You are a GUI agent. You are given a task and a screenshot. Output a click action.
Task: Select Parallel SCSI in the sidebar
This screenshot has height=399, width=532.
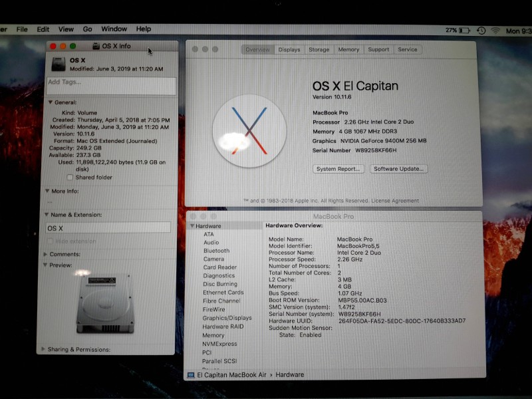[219, 361]
